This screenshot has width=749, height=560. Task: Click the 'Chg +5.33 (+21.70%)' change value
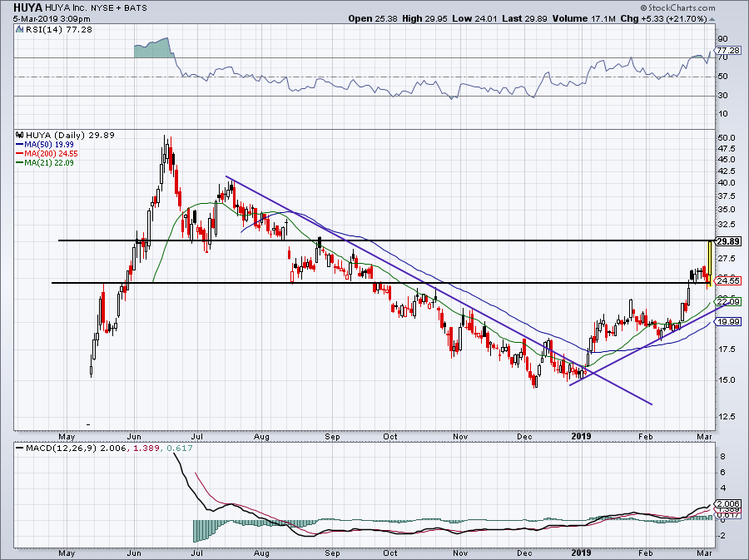click(663, 18)
